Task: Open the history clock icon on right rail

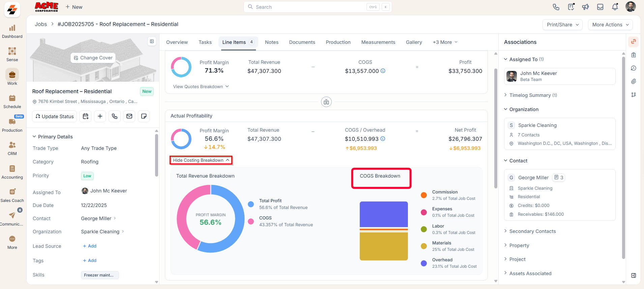Action: [634, 68]
